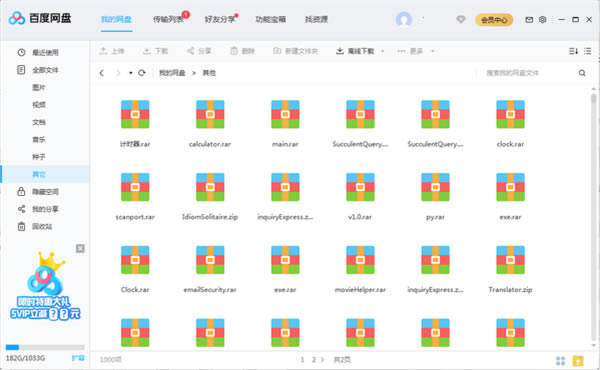Switch to the transfer list tab
This screenshot has height=370, width=600.
tap(168, 19)
